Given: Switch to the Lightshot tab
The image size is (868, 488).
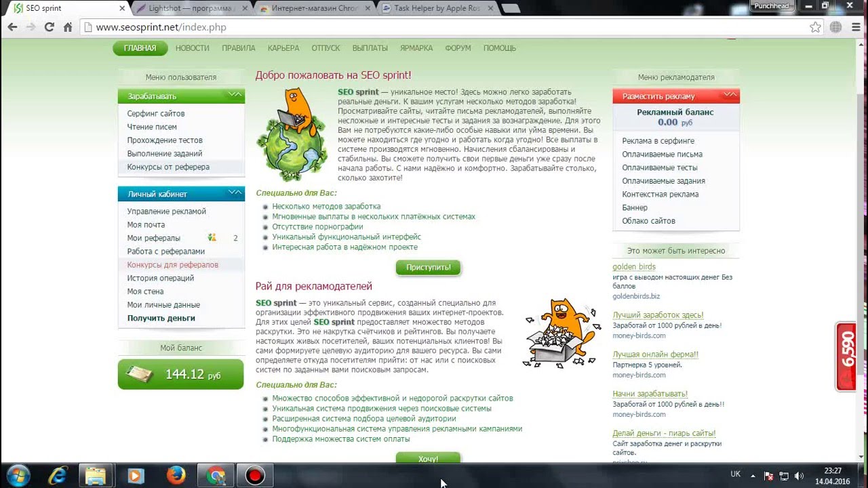Looking at the screenshot, I should tap(192, 8).
